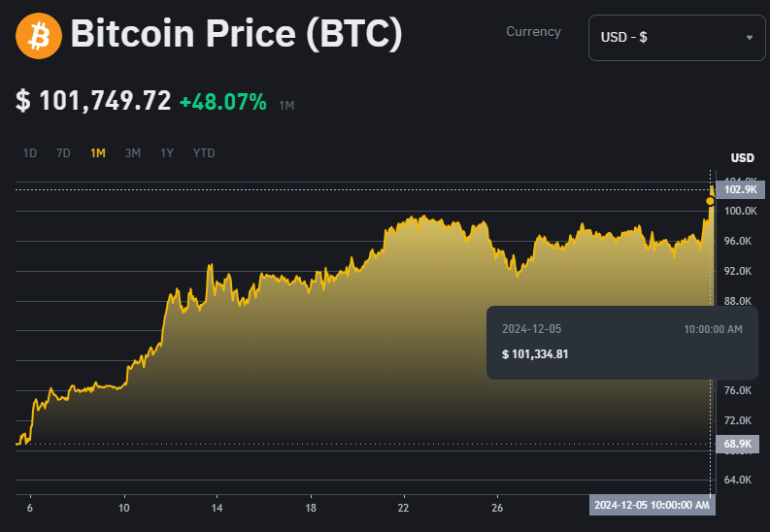Select the 1D time range
Viewport: 770px width, 532px height.
point(30,153)
